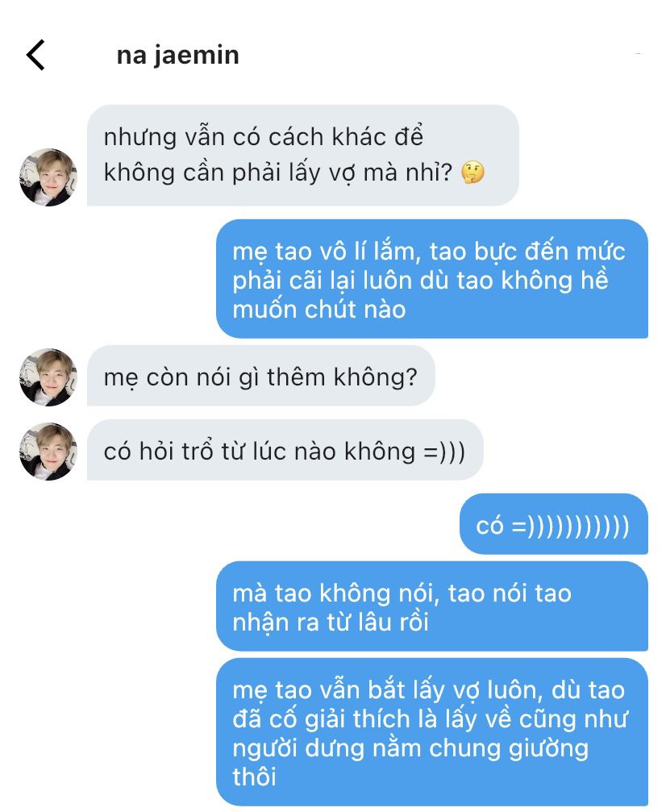Image resolution: width=666 pixels, height=812 pixels.
Task: Select the 'mẹ còn nói gì thêm không?' bubble
Action: click(260, 376)
